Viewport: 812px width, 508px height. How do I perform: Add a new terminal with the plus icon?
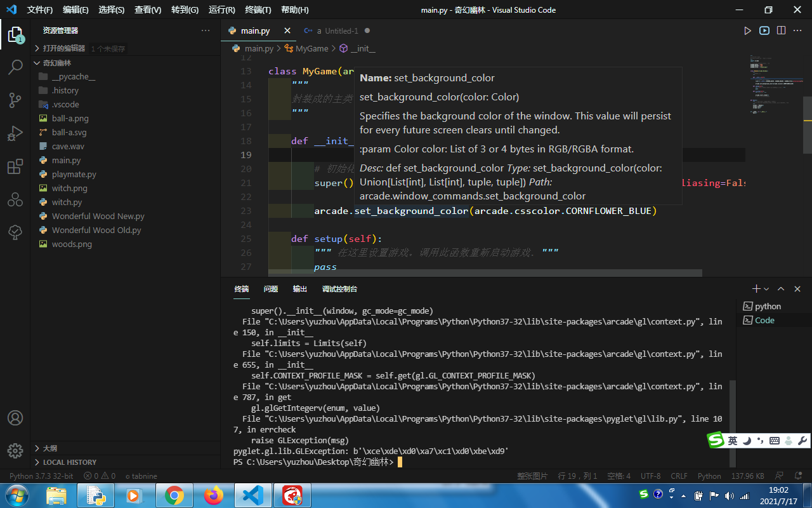756,288
